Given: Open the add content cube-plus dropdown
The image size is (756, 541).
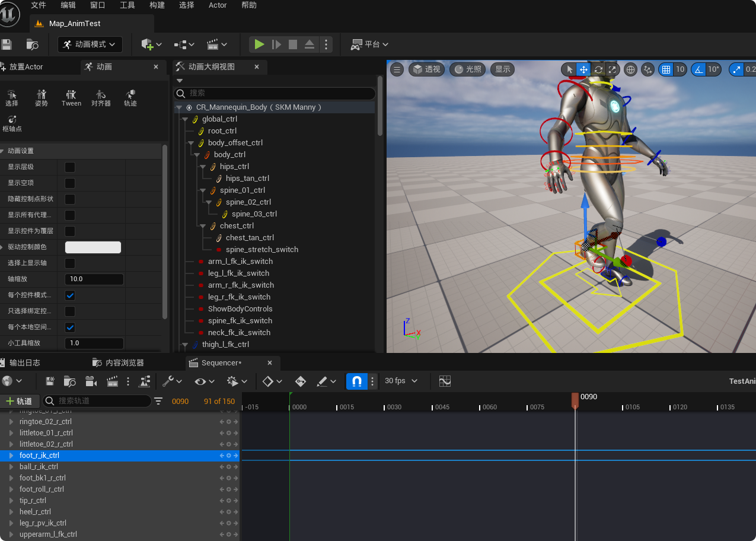Looking at the screenshot, I should 152,44.
